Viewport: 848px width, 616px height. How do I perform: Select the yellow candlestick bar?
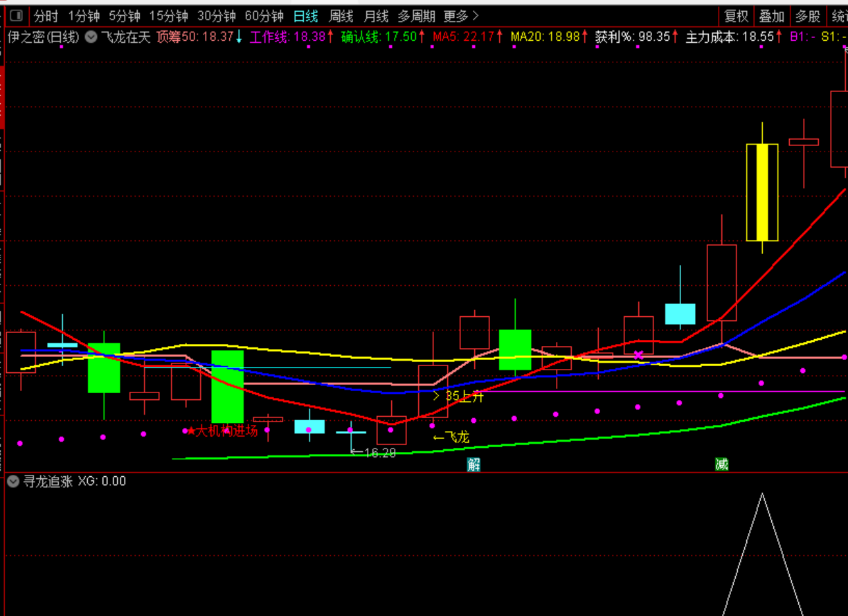tap(762, 192)
